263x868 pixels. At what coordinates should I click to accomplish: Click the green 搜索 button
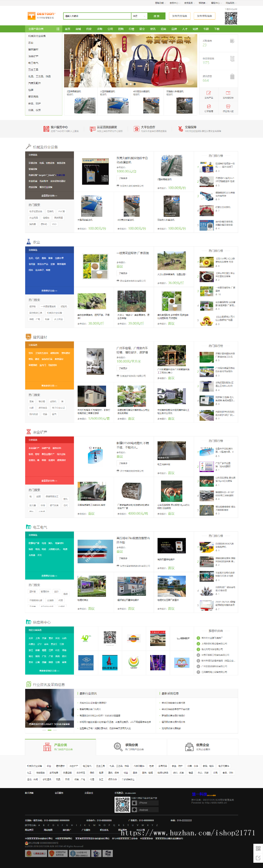(156, 16)
